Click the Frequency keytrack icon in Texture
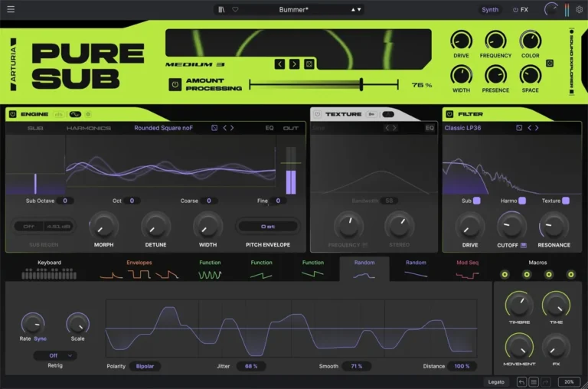The image size is (588, 389). tap(365, 245)
